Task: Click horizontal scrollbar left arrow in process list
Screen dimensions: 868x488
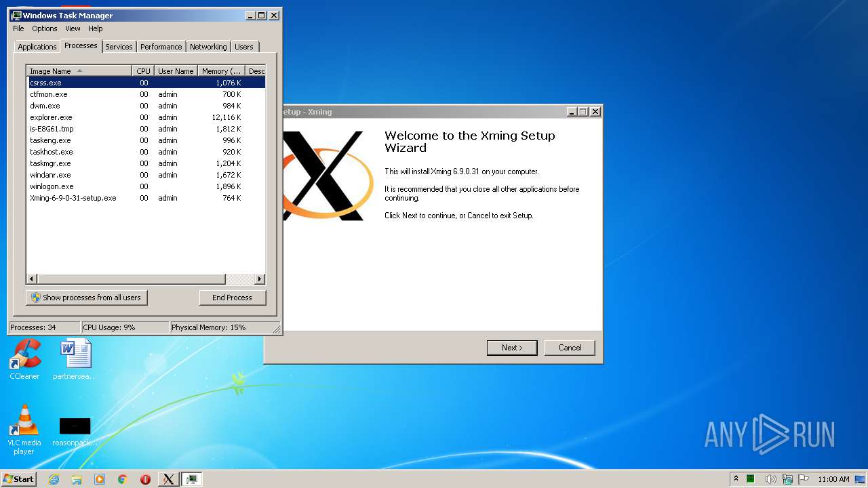Action: (32, 279)
